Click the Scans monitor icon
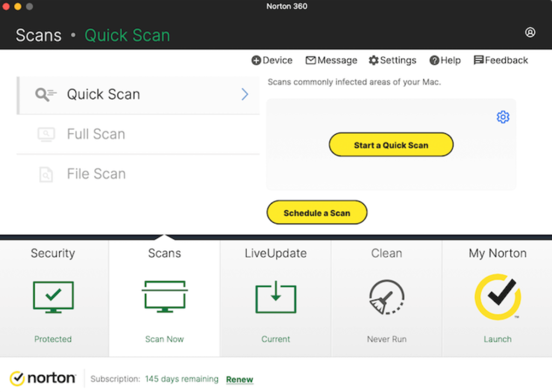This screenshot has height=392, width=552. pos(164,296)
